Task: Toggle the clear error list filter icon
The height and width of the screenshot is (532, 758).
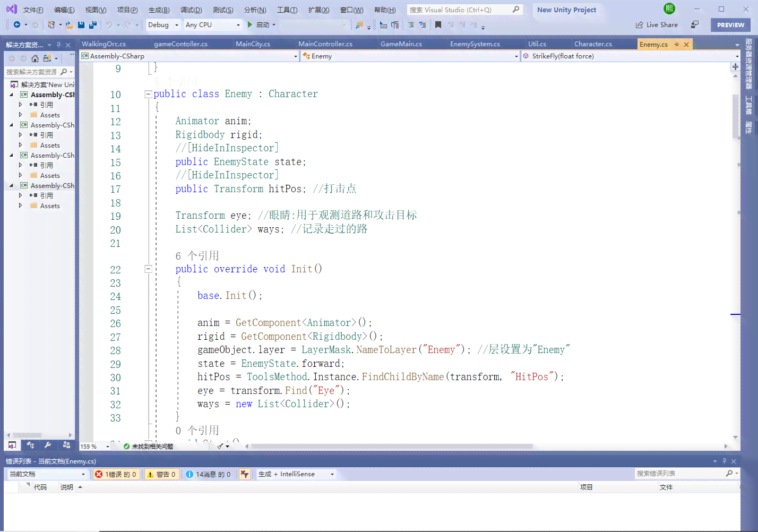Action: (x=245, y=474)
